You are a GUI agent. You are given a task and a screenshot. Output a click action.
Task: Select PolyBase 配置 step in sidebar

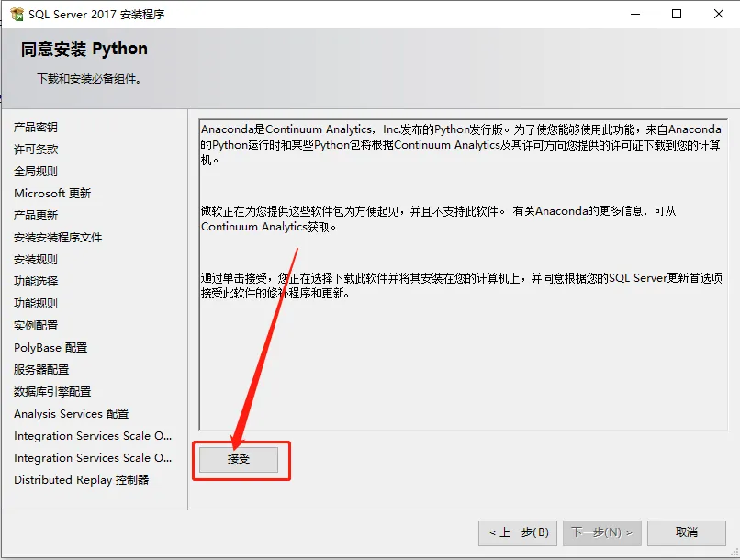50,348
